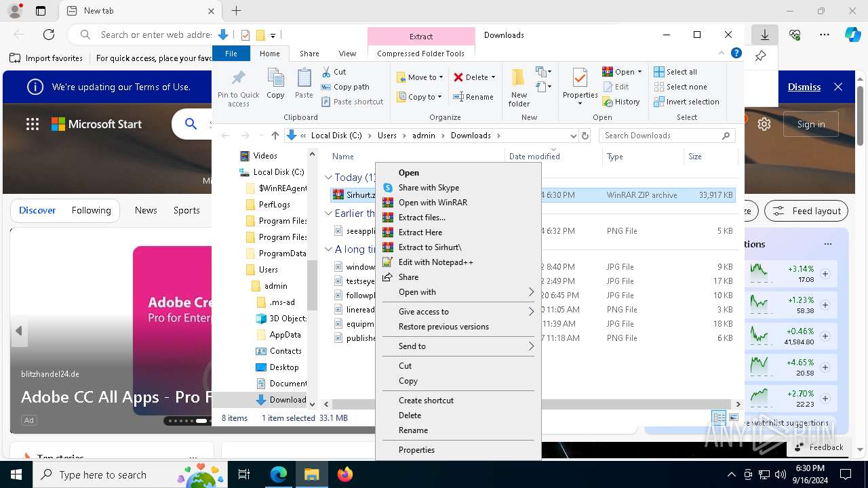Click the Explorer Help question mark icon
Viewport: 868px width, 488px height.
(736, 53)
